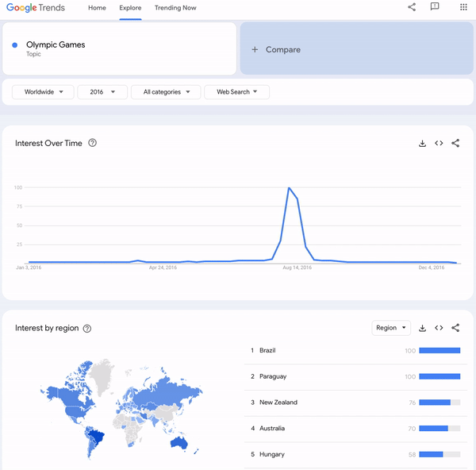Go to the Home tab
Image resolution: width=476 pixels, height=470 pixels.
click(x=97, y=8)
